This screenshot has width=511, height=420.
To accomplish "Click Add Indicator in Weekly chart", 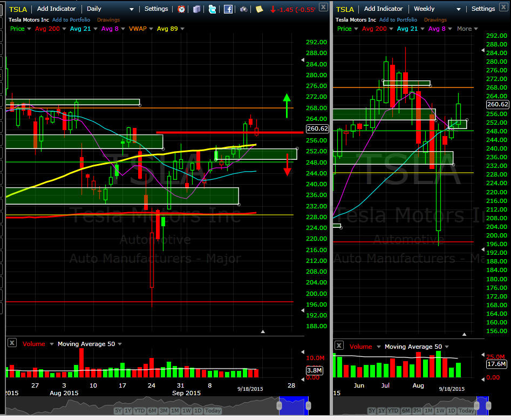I will click(383, 9).
